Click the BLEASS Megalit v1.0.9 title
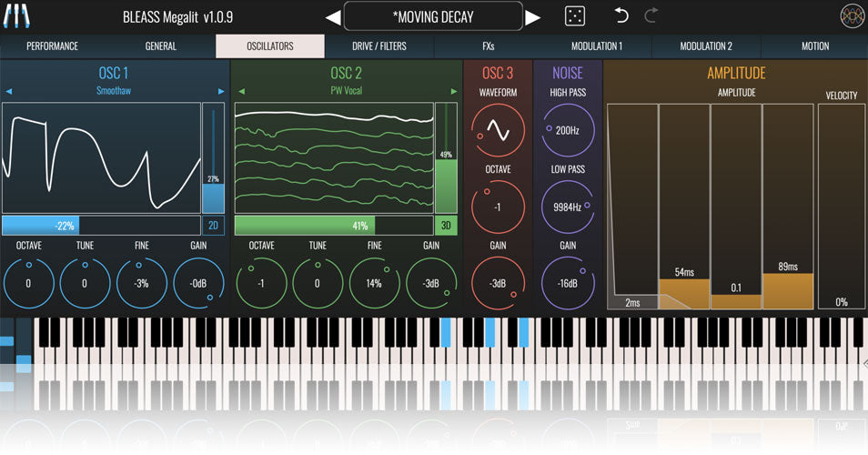The width and height of the screenshot is (868, 455). tap(177, 17)
